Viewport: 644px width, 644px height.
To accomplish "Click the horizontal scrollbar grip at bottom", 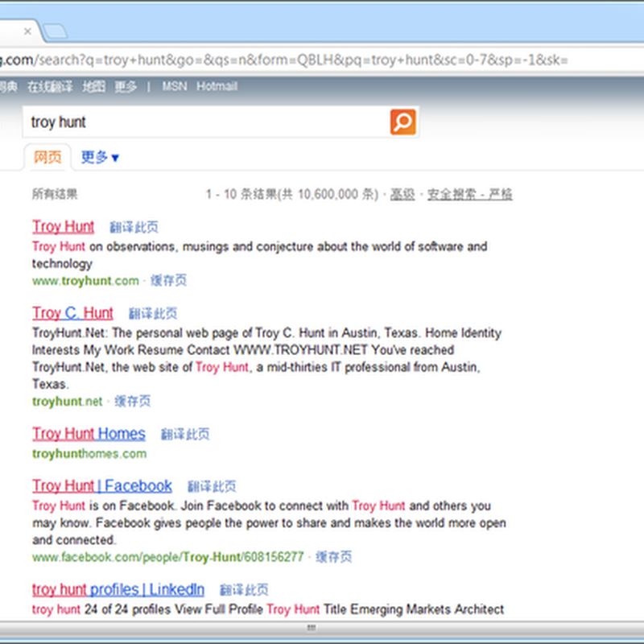I will [x=312, y=628].
